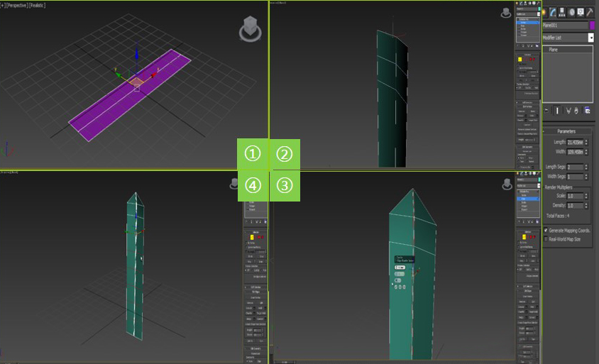The image size is (599, 364).
Task: Click Remove Modifier trash icon below Plane stack
Action: click(576, 111)
